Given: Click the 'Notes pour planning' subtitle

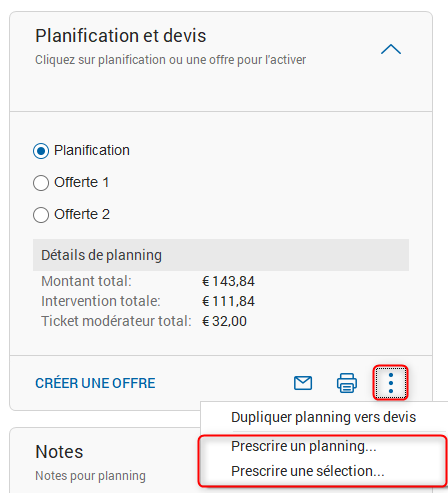Looking at the screenshot, I should click(x=90, y=476).
